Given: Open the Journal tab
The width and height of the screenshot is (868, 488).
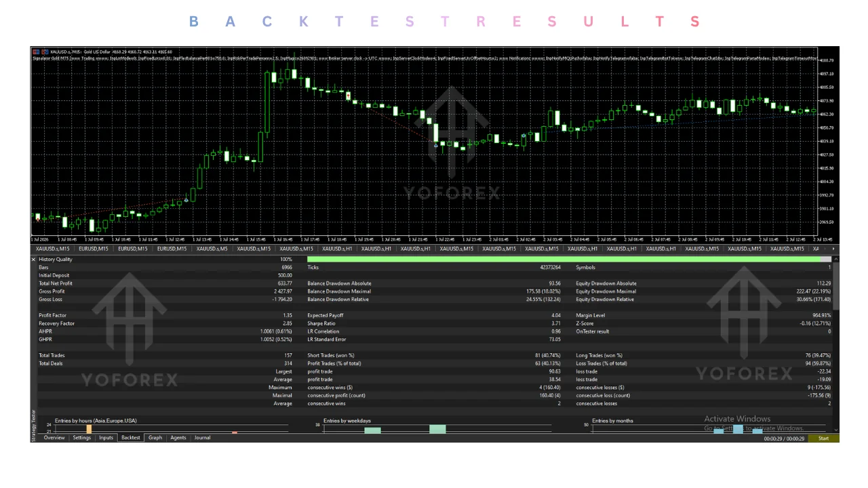Looking at the screenshot, I should click(x=202, y=438).
